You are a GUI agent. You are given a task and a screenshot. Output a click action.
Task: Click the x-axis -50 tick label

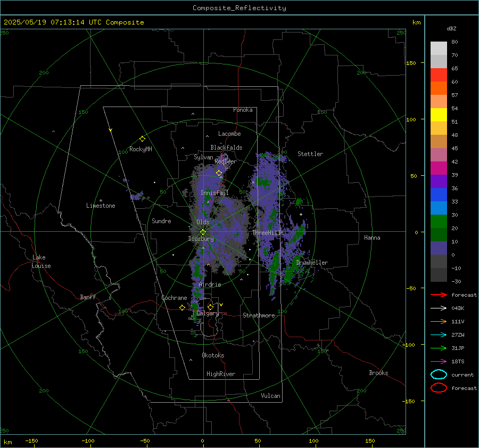(145, 441)
